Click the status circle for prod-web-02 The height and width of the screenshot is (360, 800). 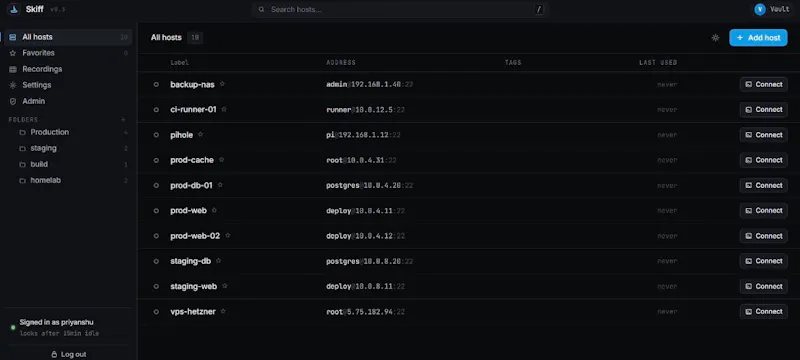(x=156, y=236)
